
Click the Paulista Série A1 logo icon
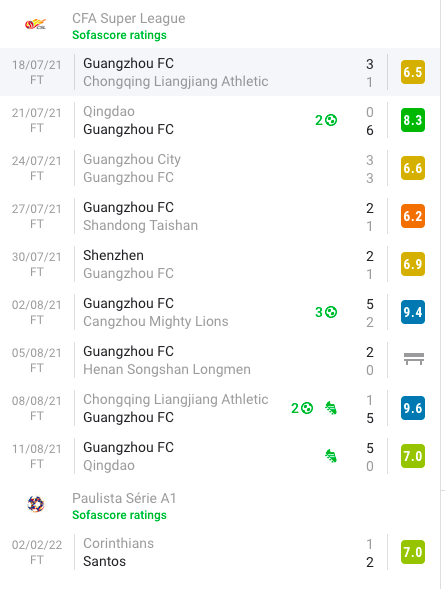tap(36, 504)
